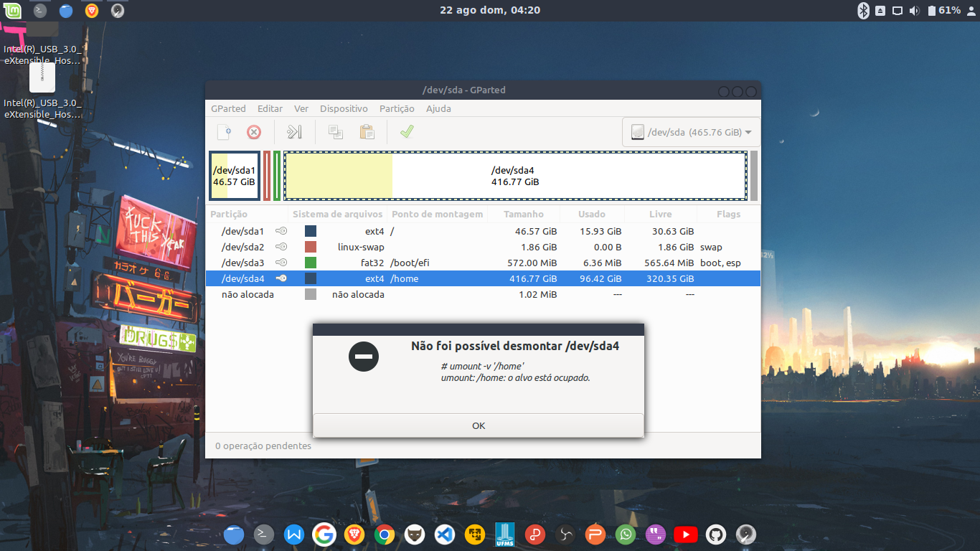The image size is (980, 551).
Task: Click the green fat32 color swatch
Action: tap(311, 263)
